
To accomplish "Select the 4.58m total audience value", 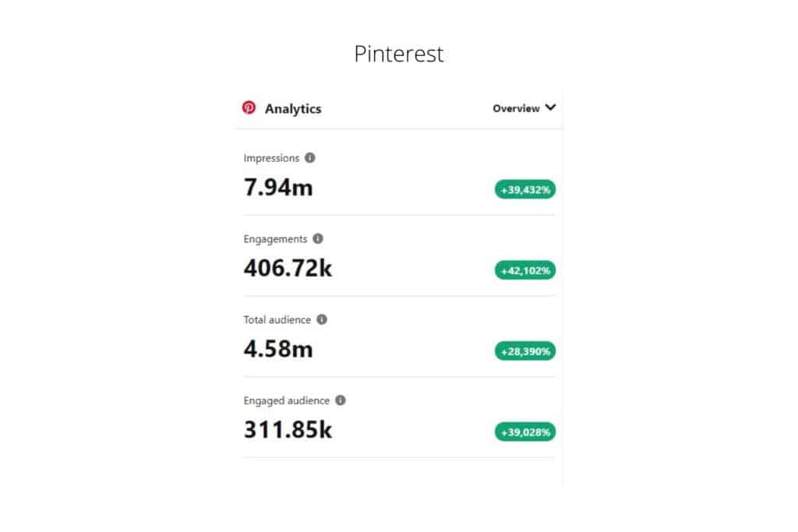I will tap(278, 349).
